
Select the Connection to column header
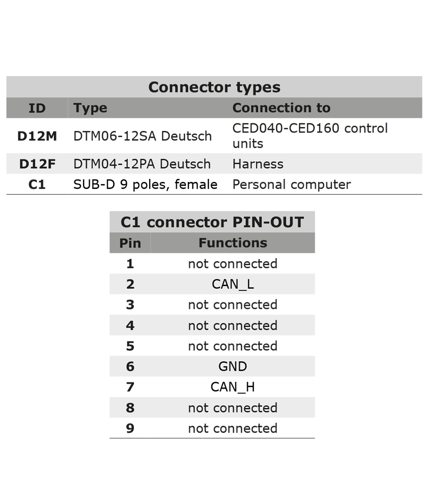[281, 108]
